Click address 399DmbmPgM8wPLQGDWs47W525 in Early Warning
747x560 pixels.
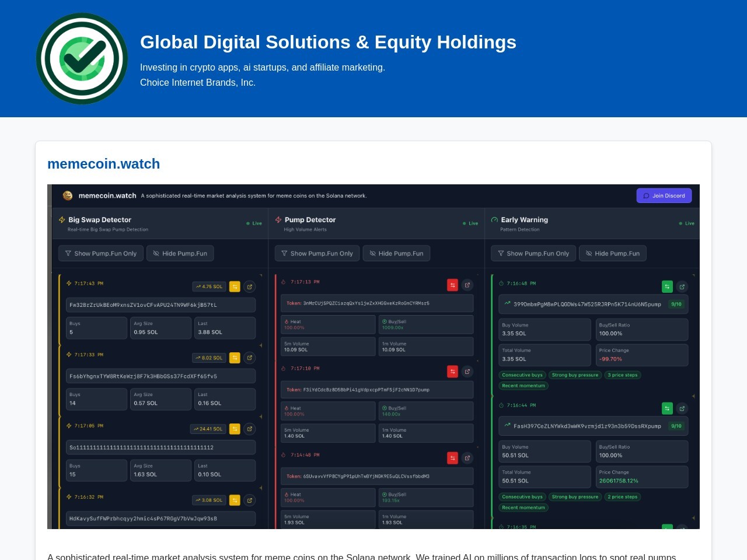(x=587, y=304)
